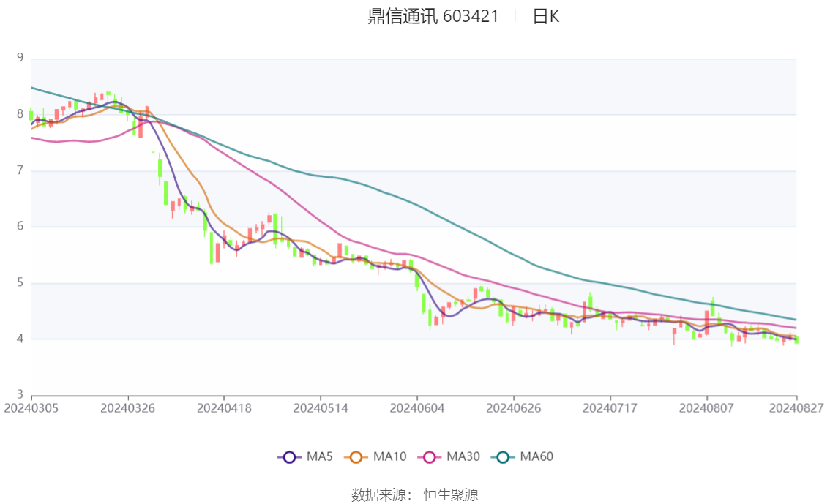Image resolution: width=830 pixels, height=504 pixels.
Task: Click the 20240514 date axis label
Action: (x=321, y=408)
